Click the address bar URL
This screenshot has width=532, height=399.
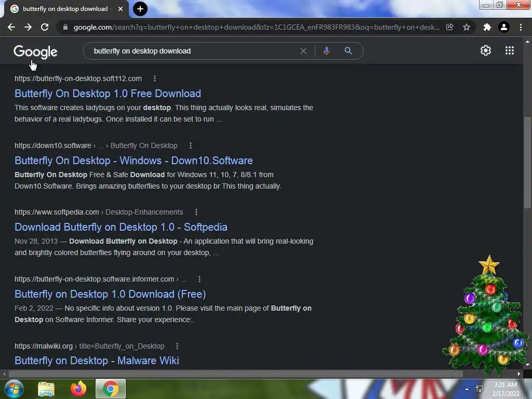coord(256,27)
